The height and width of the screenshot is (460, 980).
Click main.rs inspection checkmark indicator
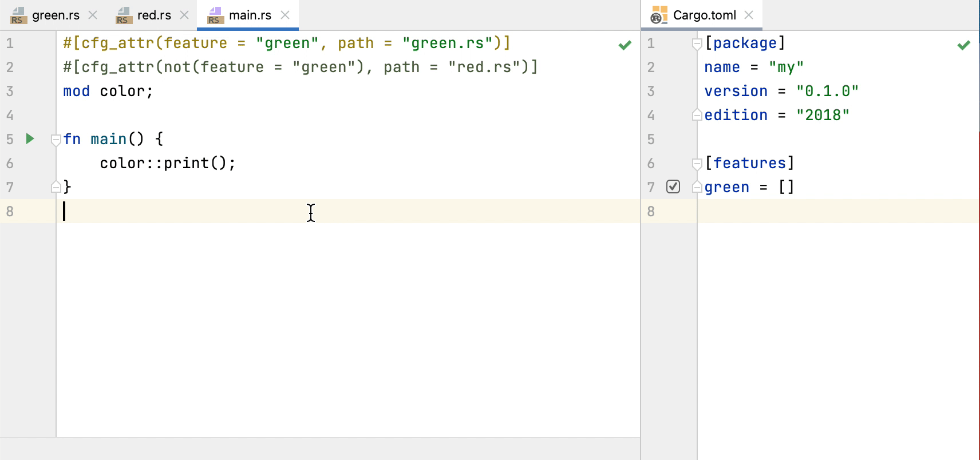[625, 45]
